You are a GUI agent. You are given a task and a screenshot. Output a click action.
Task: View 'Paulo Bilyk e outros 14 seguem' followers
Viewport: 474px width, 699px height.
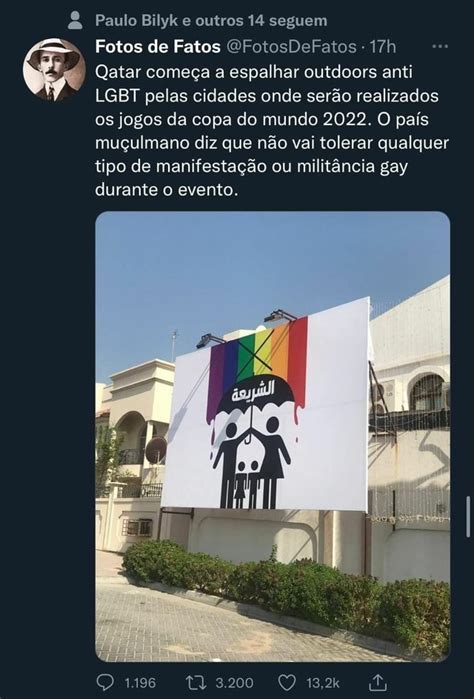point(211,21)
